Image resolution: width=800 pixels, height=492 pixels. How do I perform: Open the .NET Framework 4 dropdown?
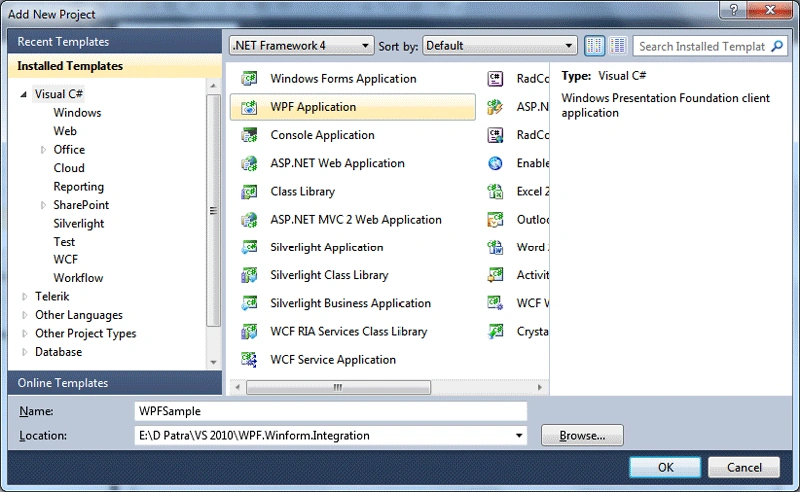[302, 46]
